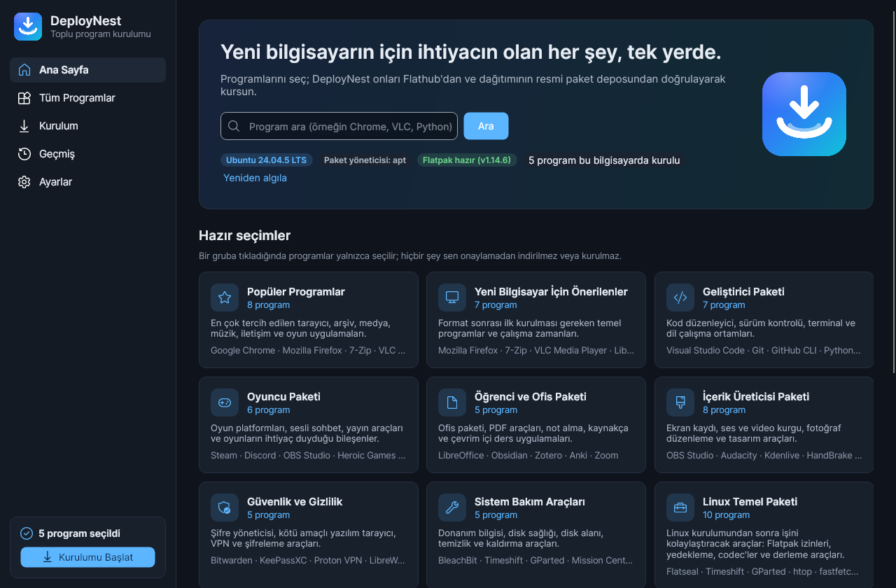Click 8 program count under Popüler Programlar

point(268,305)
